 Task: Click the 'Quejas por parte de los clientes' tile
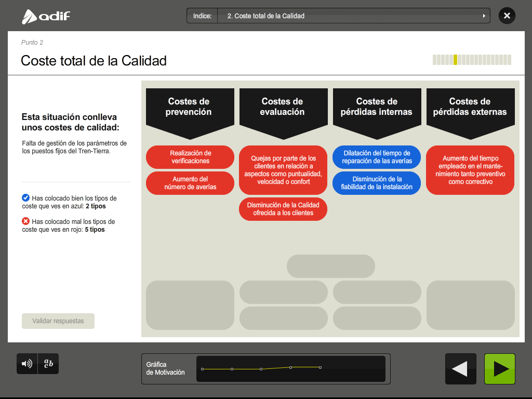pyautogui.click(x=283, y=170)
